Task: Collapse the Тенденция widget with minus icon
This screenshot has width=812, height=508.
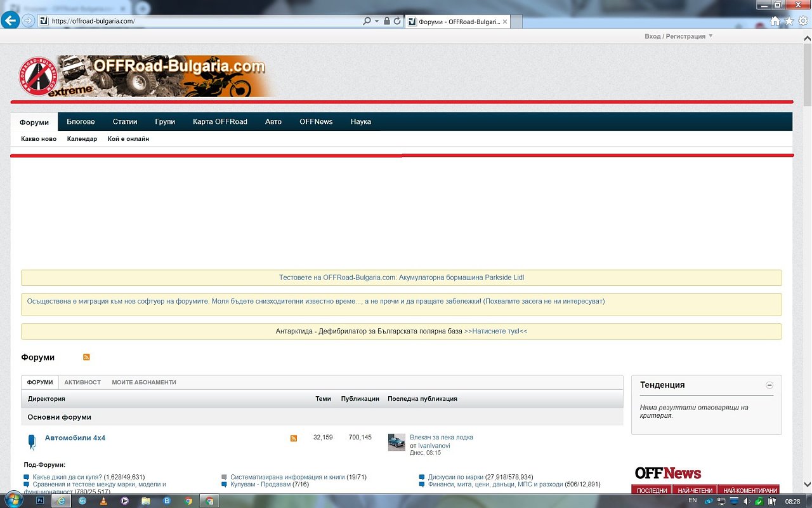Action: (769, 385)
